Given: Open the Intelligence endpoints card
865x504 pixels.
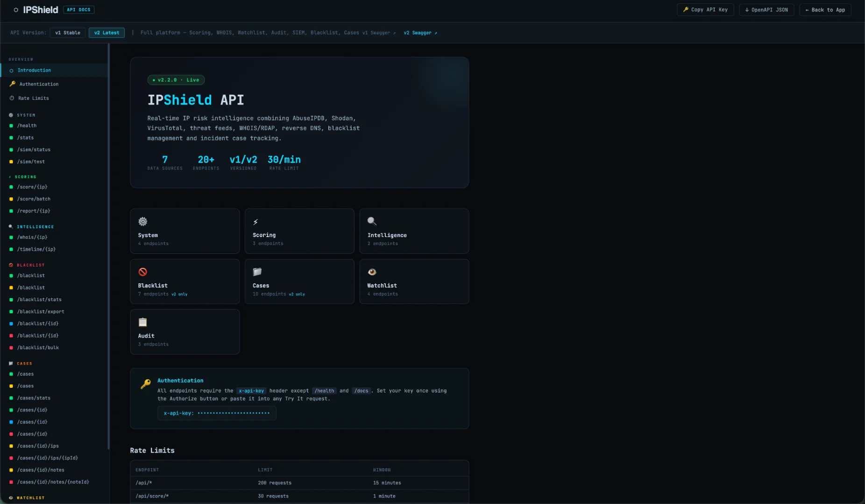Looking at the screenshot, I should click(x=414, y=231).
